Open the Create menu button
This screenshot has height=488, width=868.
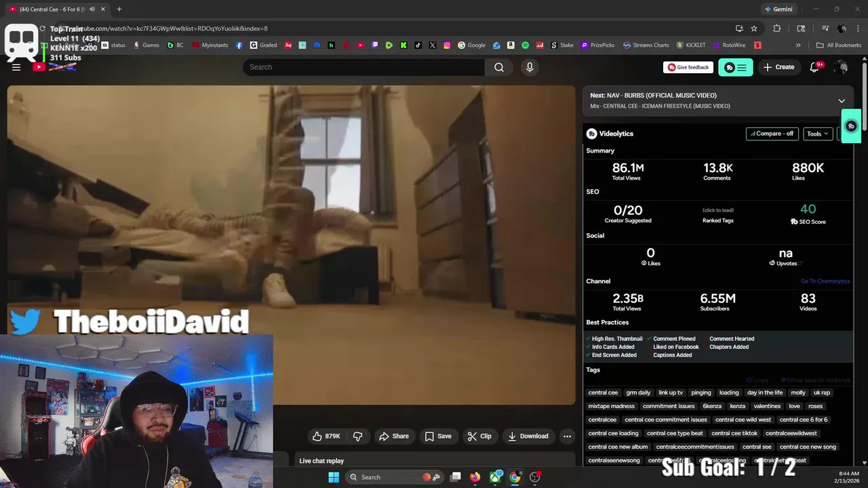[x=778, y=67]
